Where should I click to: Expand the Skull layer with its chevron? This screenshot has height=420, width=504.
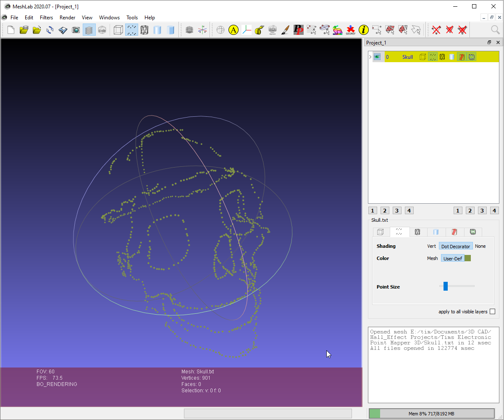[x=370, y=56]
